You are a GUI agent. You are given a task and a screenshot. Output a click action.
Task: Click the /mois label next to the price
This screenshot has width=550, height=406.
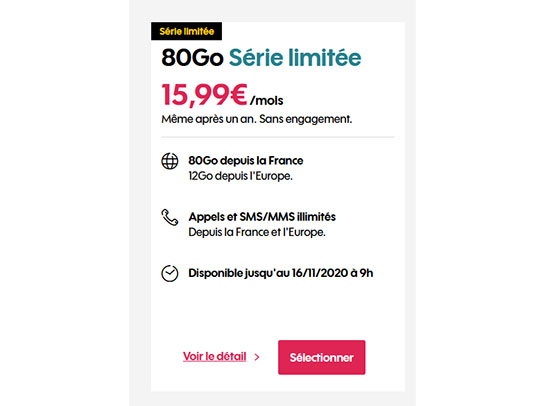click(x=267, y=101)
